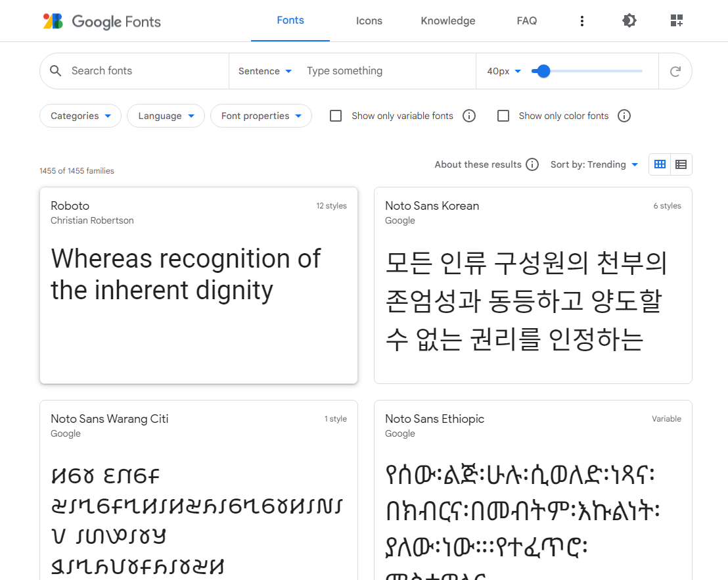Viewport: 728px width, 580px height.
Task: Open the Knowledge tab
Action: [448, 21]
